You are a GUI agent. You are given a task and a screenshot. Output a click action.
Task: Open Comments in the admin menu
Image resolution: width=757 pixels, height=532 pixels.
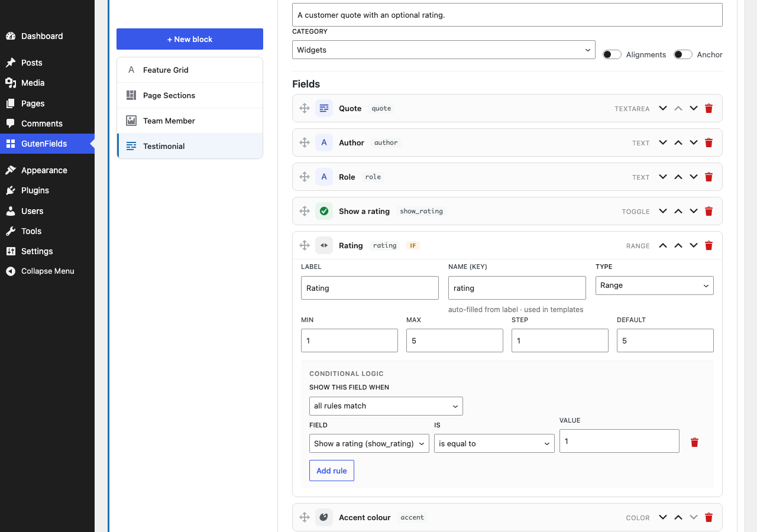[x=47, y=124]
